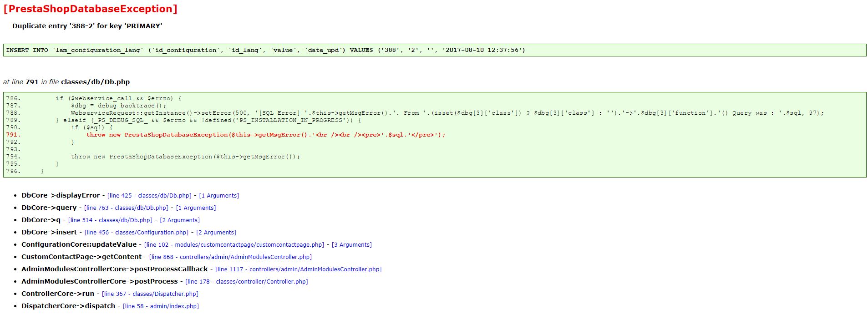The width and height of the screenshot is (868, 325).
Task: Click code line 787 debug_backtrace statement
Action: coord(118,106)
